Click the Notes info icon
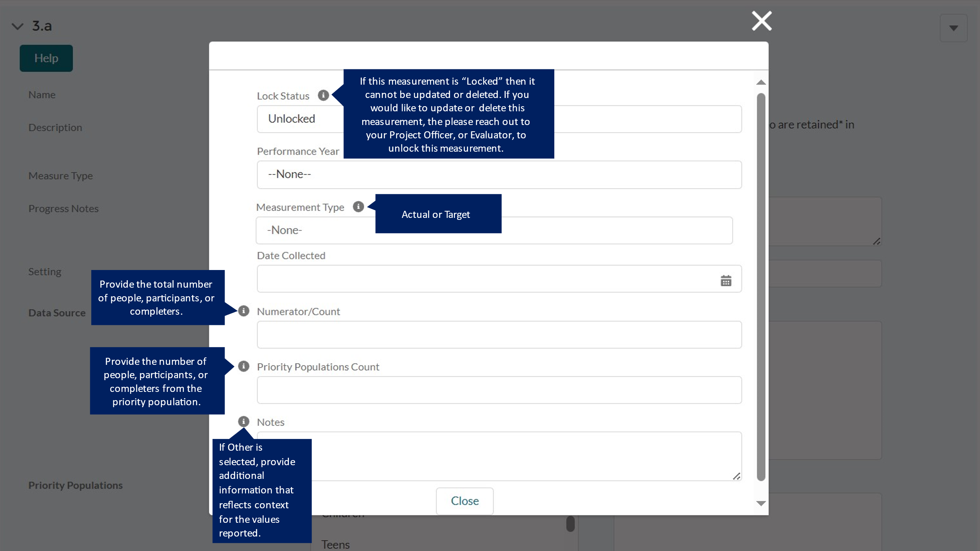 coord(243,421)
